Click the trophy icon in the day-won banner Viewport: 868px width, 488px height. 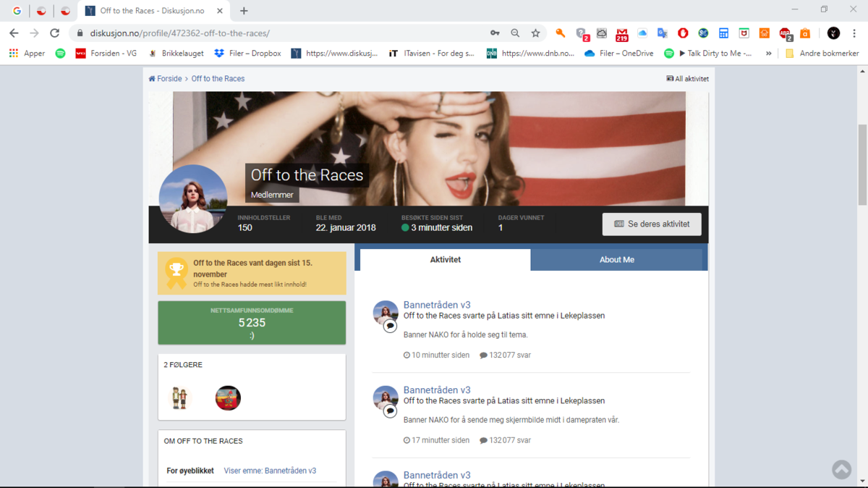[x=176, y=274]
